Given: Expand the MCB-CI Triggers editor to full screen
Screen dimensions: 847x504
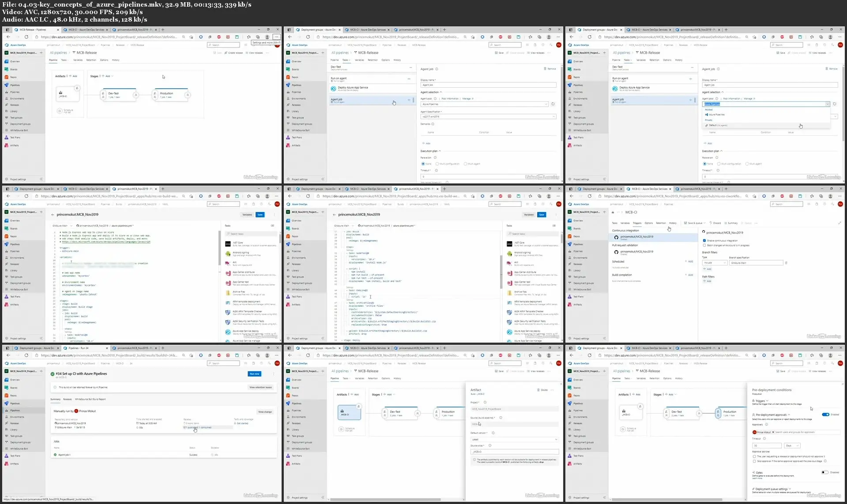Looking at the screenshot, I should point(840,223).
